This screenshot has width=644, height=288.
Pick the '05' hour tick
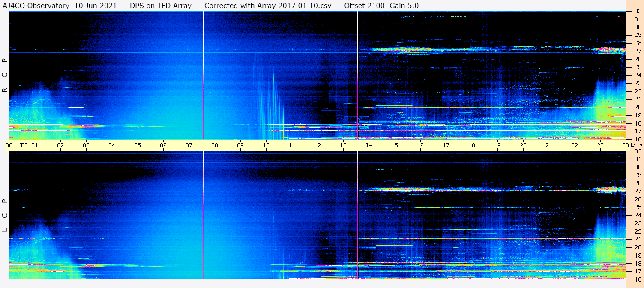(138, 145)
